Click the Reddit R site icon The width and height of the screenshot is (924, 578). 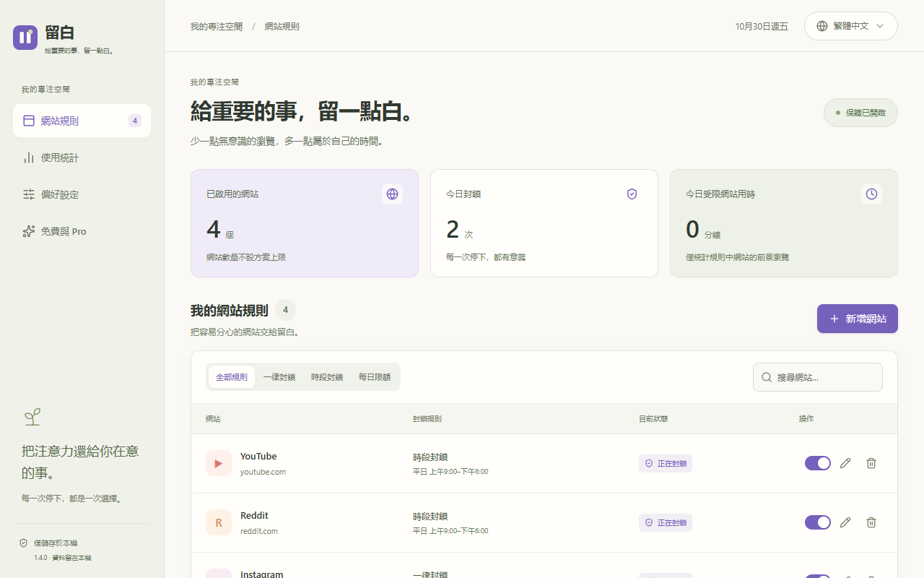[x=219, y=522]
